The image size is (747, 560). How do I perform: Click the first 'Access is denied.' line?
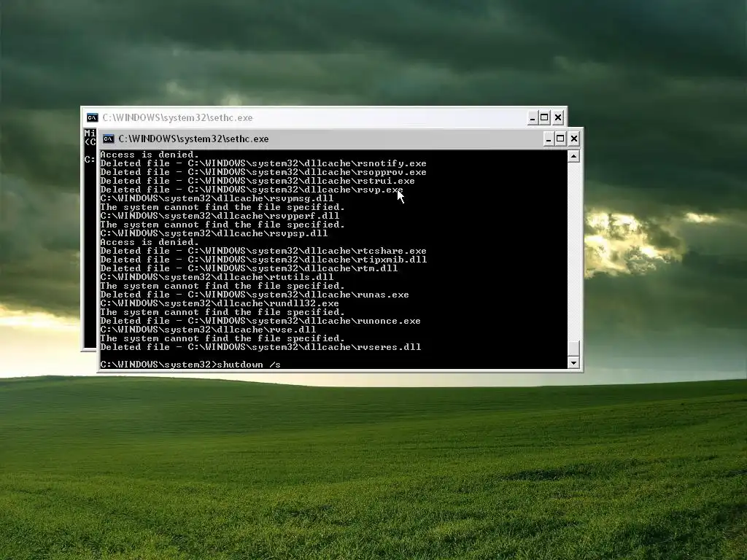[x=150, y=155]
